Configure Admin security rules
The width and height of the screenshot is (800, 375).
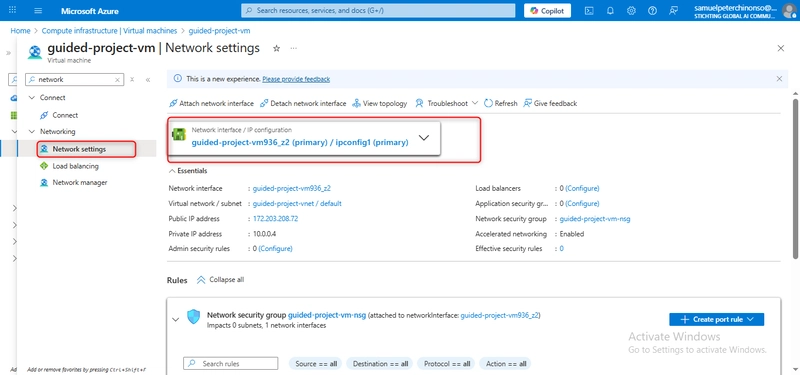276,249
